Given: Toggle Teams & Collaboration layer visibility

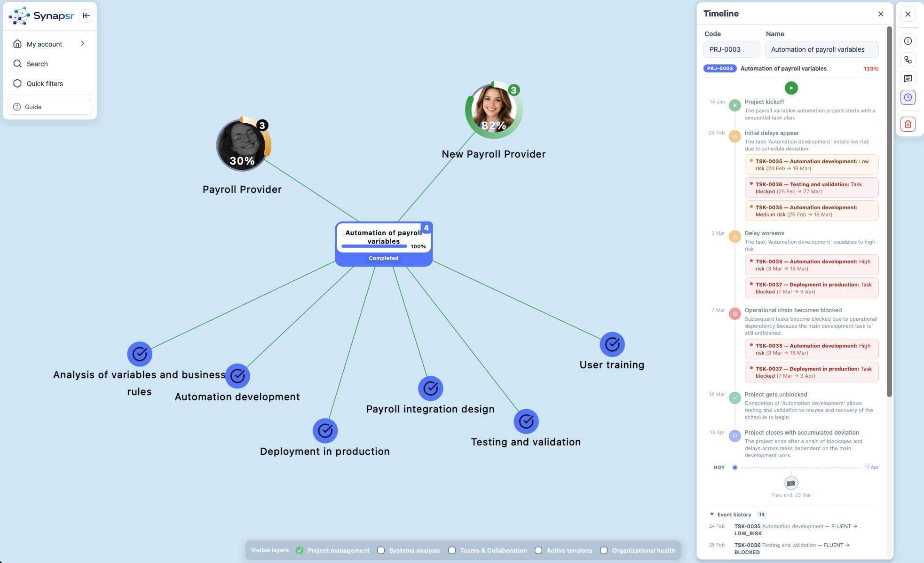Looking at the screenshot, I should click(451, 550).
